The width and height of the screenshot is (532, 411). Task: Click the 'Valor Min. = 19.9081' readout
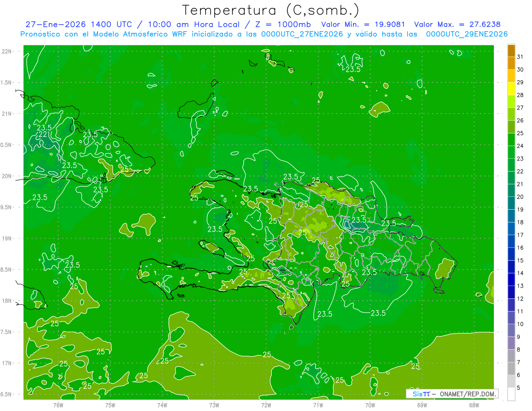click(364, 24)
